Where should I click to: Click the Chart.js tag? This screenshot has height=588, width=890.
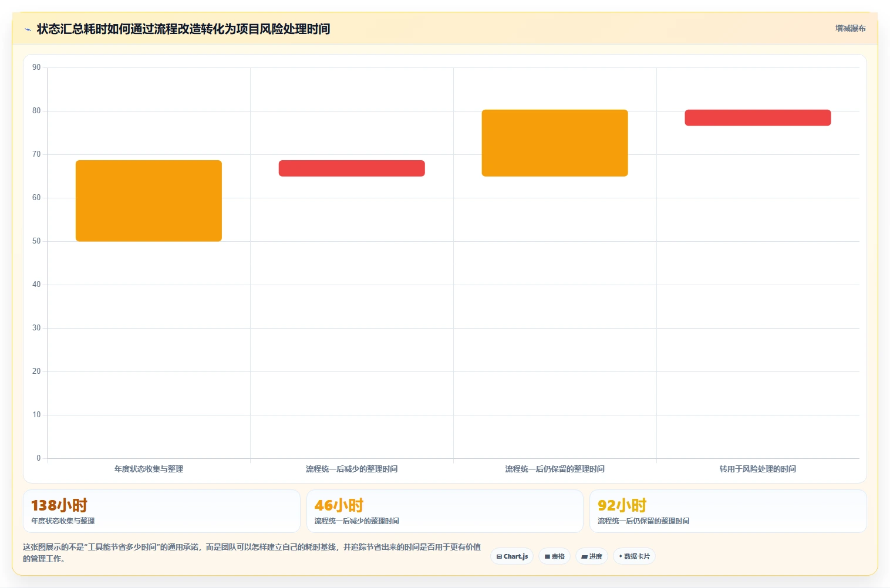(x=512, y=556)
